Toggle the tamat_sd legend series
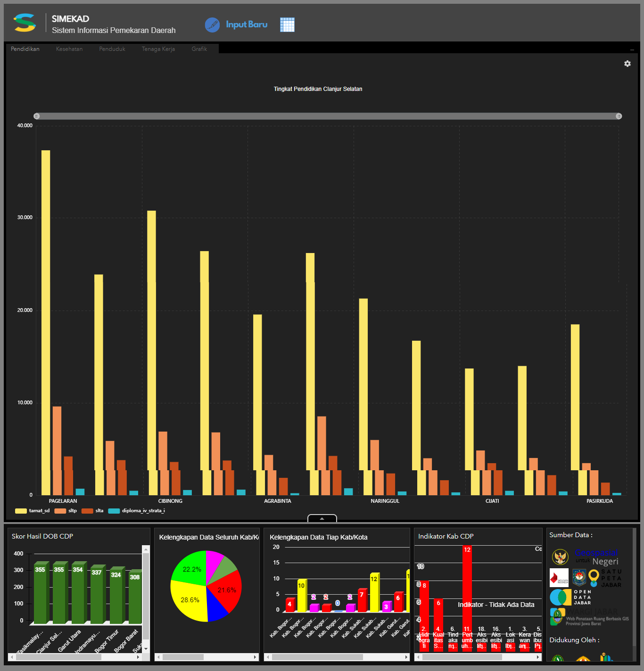This screenshot has width=644, height=671. pyautogui.click(x=32, y=511)
